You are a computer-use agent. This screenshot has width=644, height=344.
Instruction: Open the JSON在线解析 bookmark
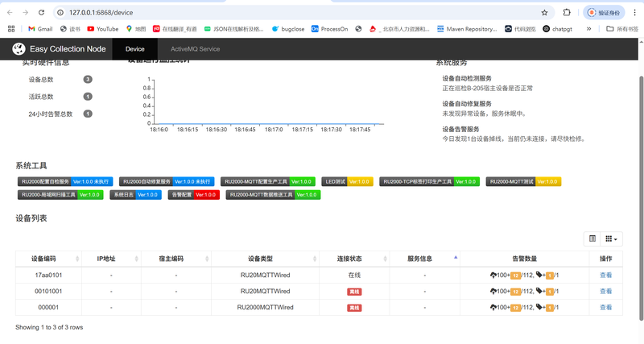point(233,29)
